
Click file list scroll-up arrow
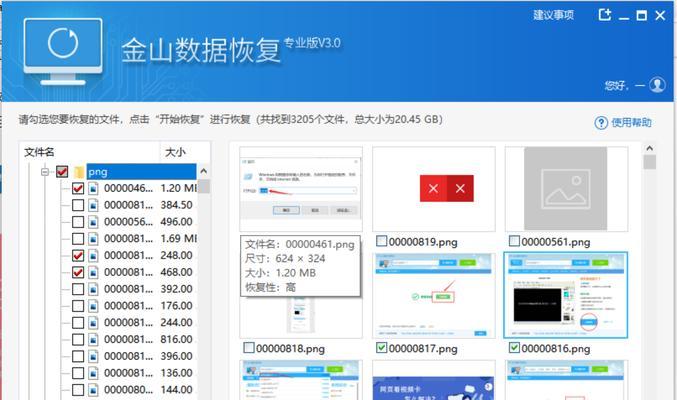click(204, 171)
